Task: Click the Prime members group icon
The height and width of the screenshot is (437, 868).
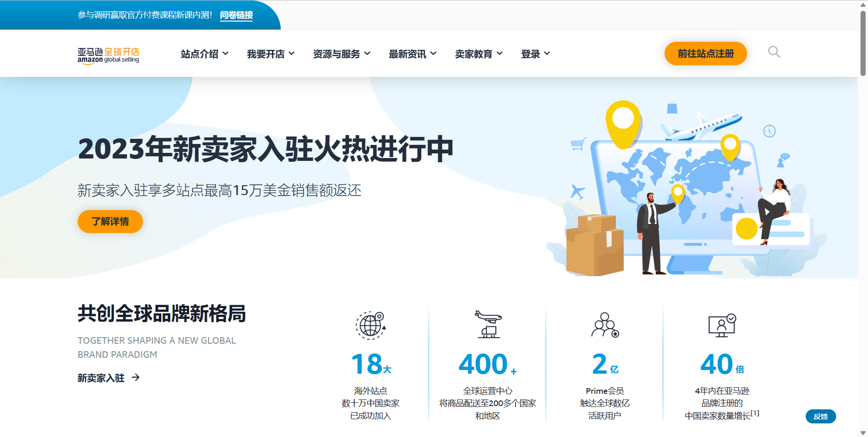Action: pos(605,325)
